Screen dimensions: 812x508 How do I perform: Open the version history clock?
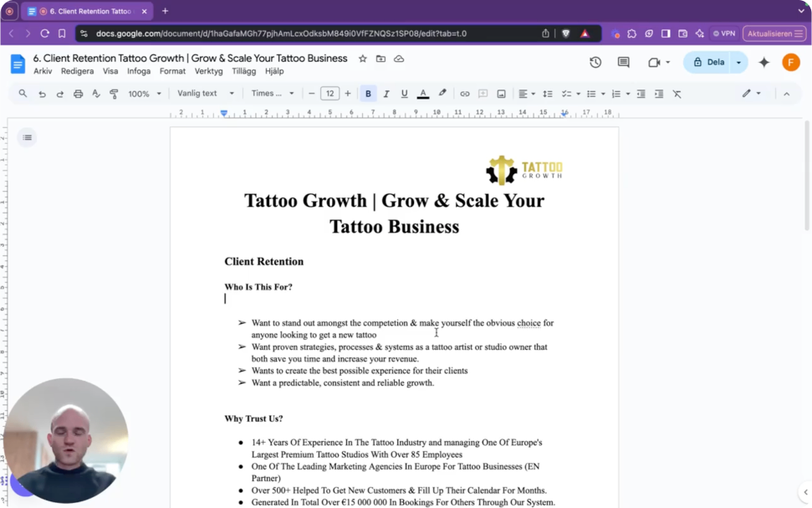(x=595, y=62)
